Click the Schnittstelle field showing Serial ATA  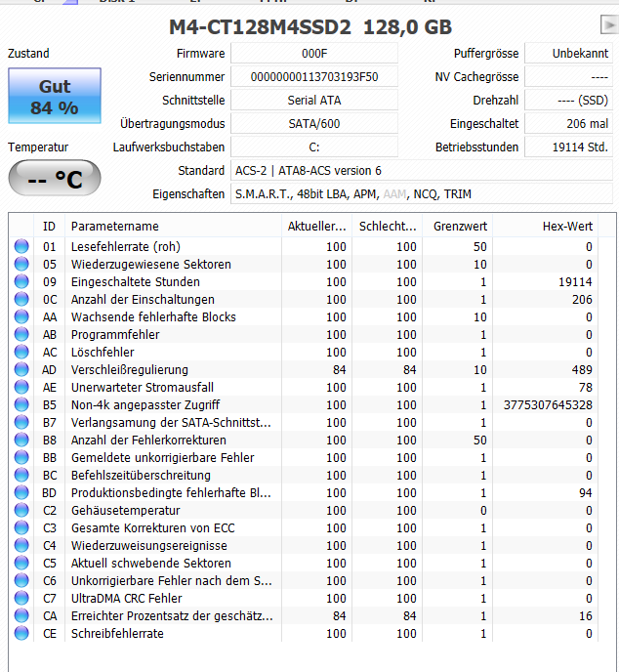314,101
